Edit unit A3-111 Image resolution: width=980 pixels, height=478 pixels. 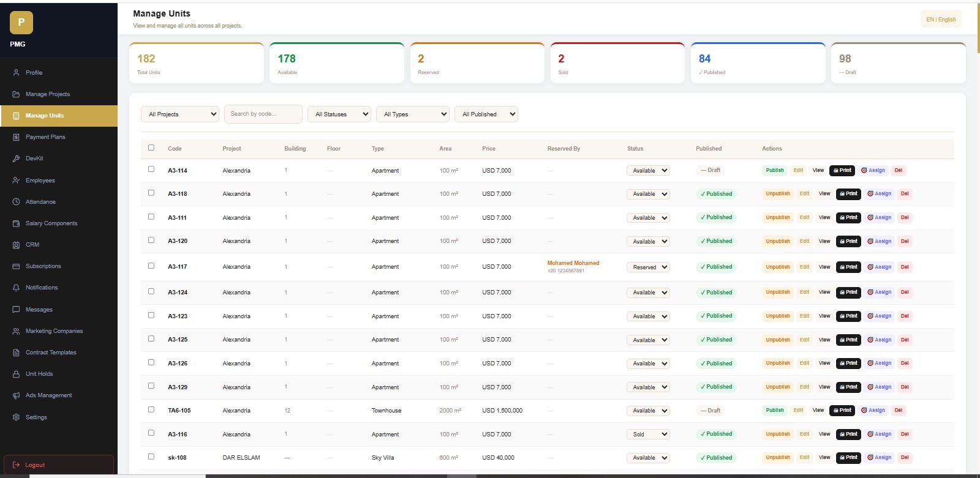pyautogui.click(x=804, y=217)
